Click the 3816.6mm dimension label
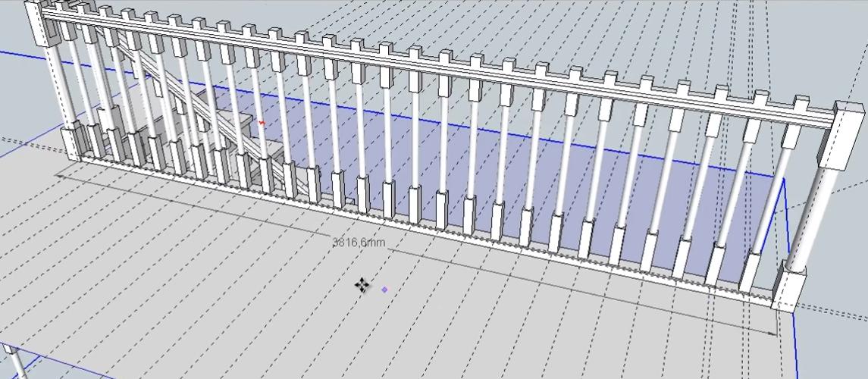Image resolution: width=868 pixels, height=379 pixels. pos(359,242)
